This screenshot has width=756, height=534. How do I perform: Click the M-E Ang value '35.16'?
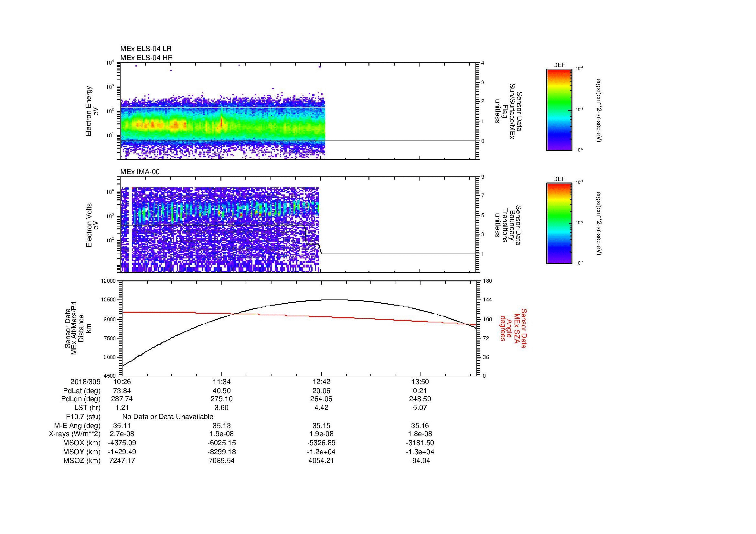[420, 426]
